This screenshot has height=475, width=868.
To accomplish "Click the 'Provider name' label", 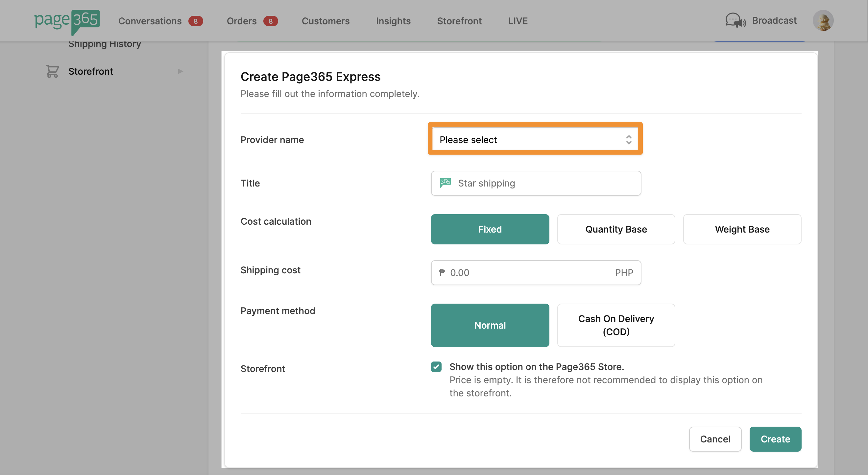I will [272, 139].
